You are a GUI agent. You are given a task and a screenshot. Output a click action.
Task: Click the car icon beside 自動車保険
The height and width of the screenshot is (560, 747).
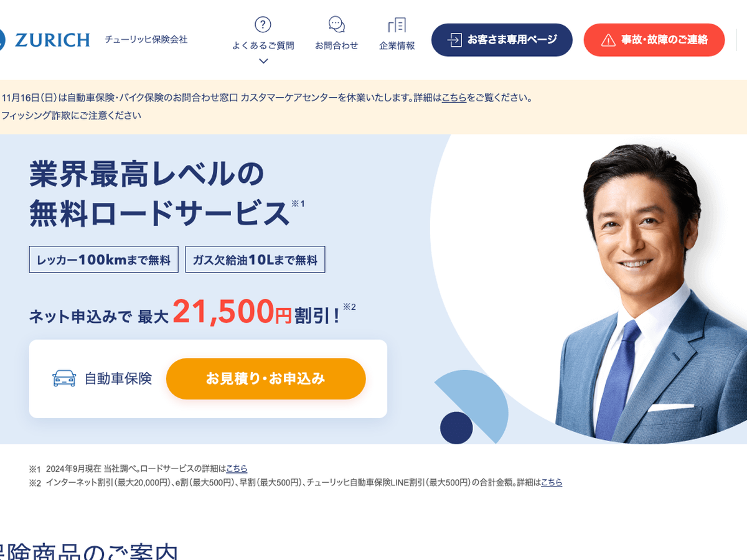coord(64,378)
